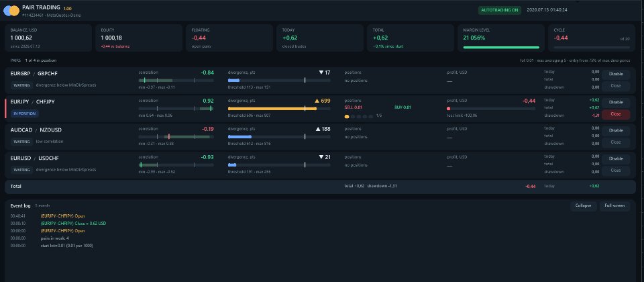This screenshot has height=282, width=644.
Task: Click correlation value -0.84
Action: [207, 73]
